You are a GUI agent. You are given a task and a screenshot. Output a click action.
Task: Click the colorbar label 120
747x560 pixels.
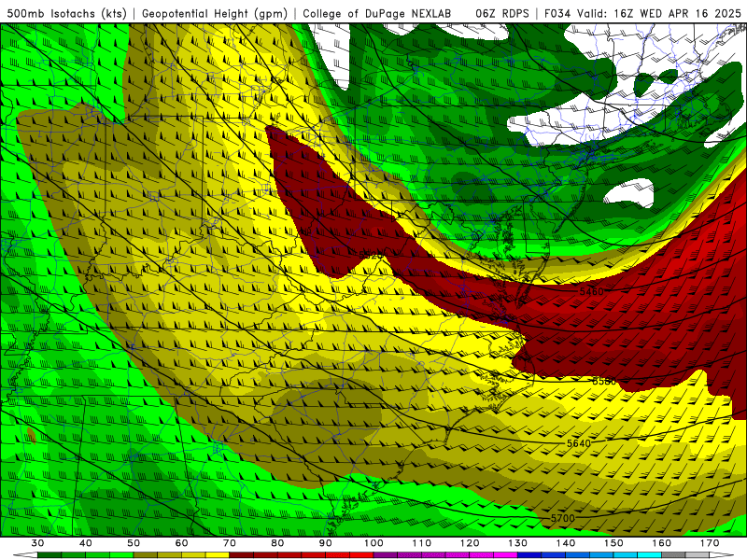click(470, 543)
